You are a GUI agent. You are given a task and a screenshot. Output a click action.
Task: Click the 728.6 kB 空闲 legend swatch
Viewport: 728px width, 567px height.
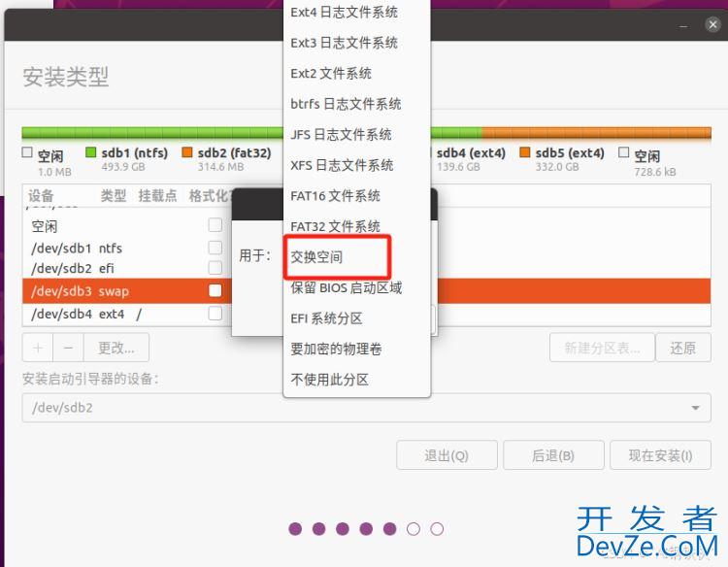click(x=624, y=152)
